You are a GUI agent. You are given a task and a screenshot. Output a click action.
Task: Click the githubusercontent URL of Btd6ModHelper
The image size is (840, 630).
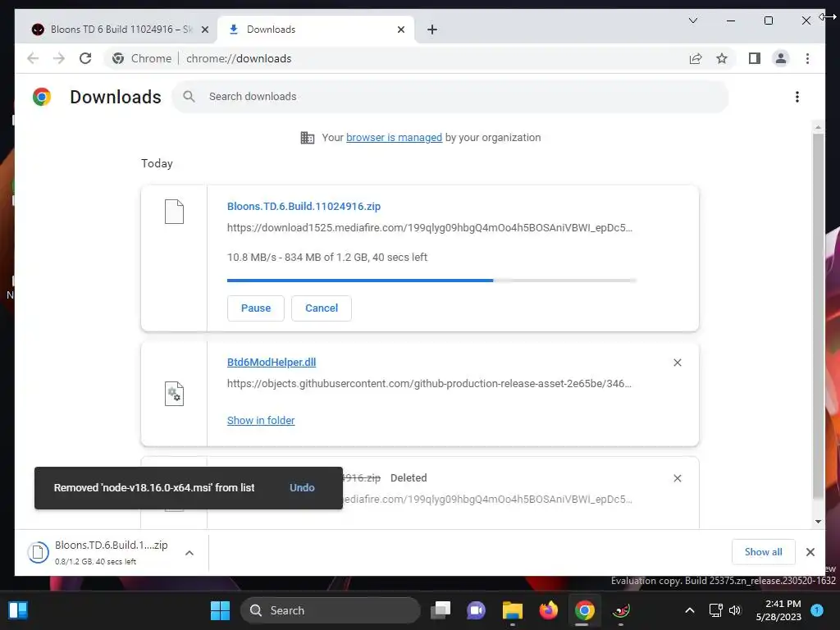(x=429, y=384)
